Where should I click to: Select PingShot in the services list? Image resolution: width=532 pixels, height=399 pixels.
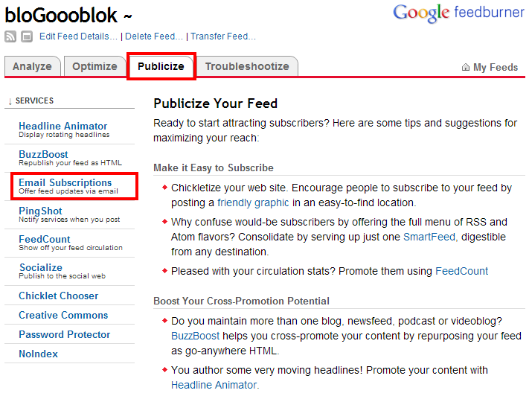coord(40,211)
